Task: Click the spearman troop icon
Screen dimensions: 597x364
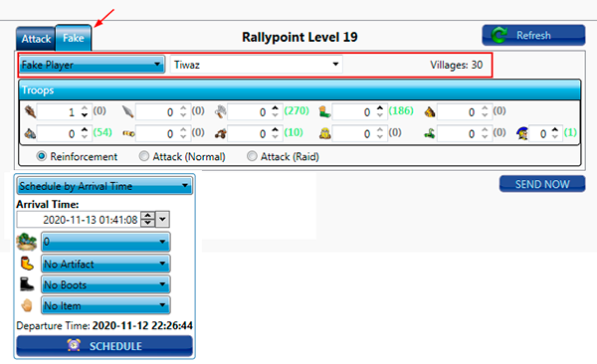Action: point(128,112)
